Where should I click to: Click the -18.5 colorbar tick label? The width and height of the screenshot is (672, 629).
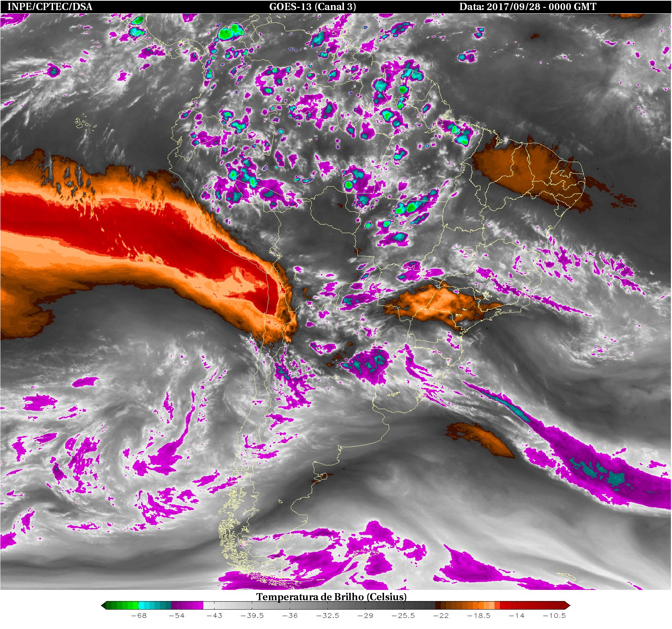tap(478, 616)
